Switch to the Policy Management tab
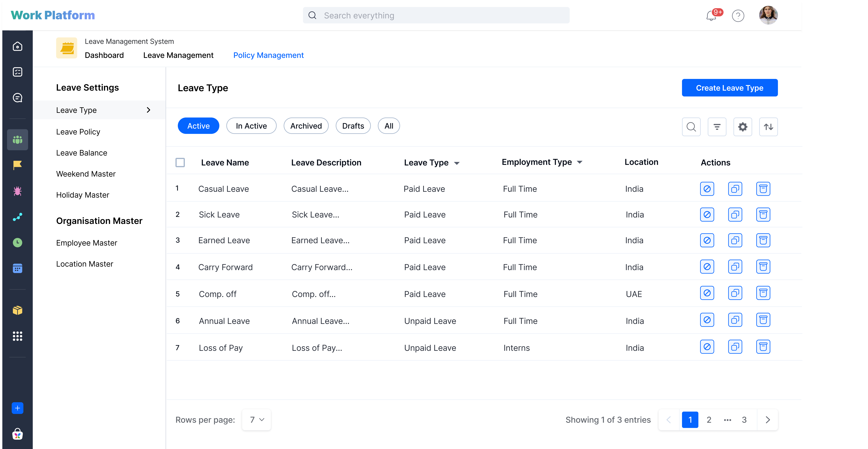This screenshot has width=868, height=449. coord(269,55)
